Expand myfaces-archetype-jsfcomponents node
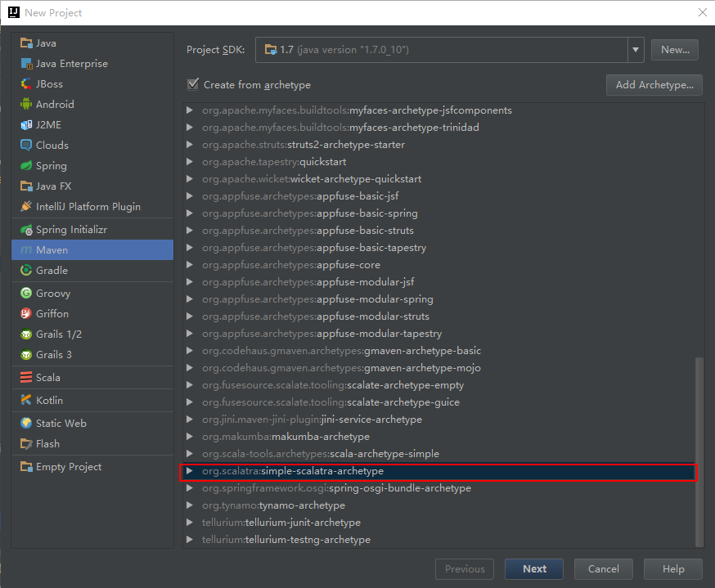Viewport: 715px width, 588px height. 190,110
